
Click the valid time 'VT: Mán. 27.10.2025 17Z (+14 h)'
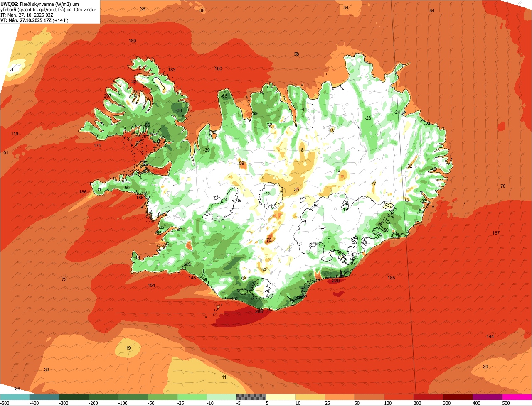point(34,20)
